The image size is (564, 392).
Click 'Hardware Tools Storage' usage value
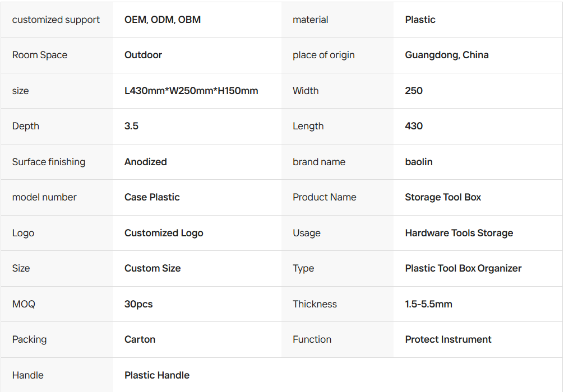tap(459, 233)
